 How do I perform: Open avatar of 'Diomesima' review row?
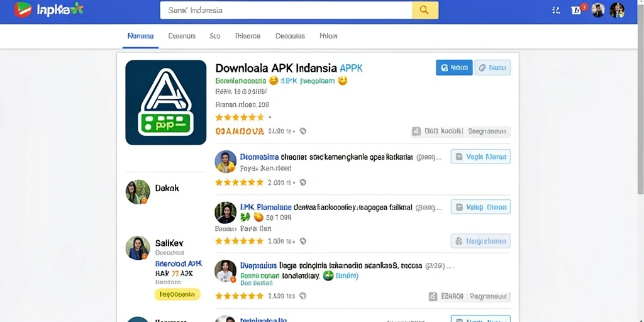point(226,162)
